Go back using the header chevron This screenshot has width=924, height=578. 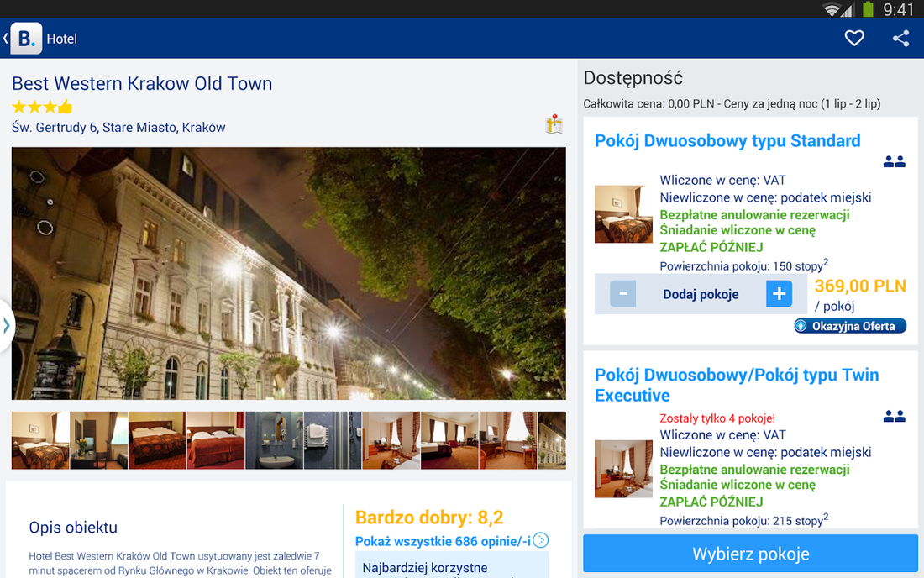pos(5,39)
